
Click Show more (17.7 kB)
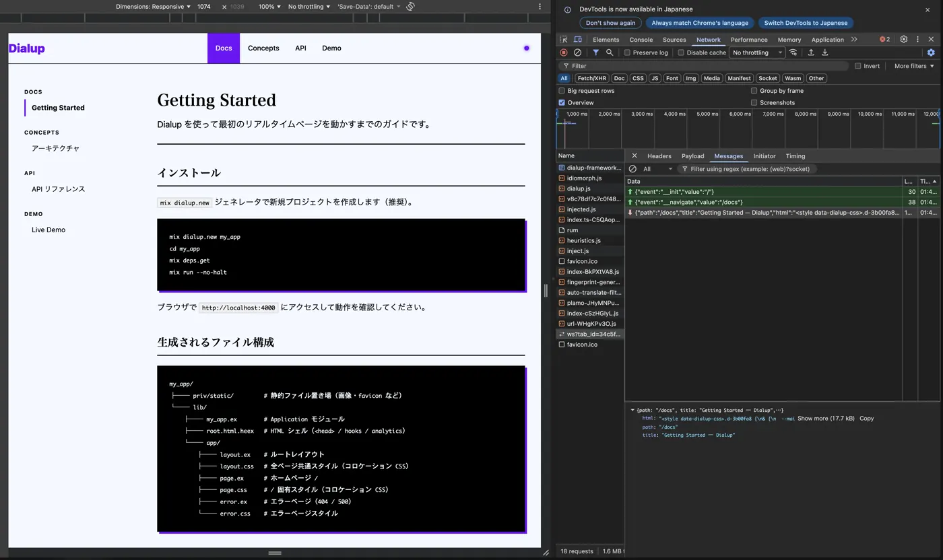pyautogui.click(x=826, y=419)
